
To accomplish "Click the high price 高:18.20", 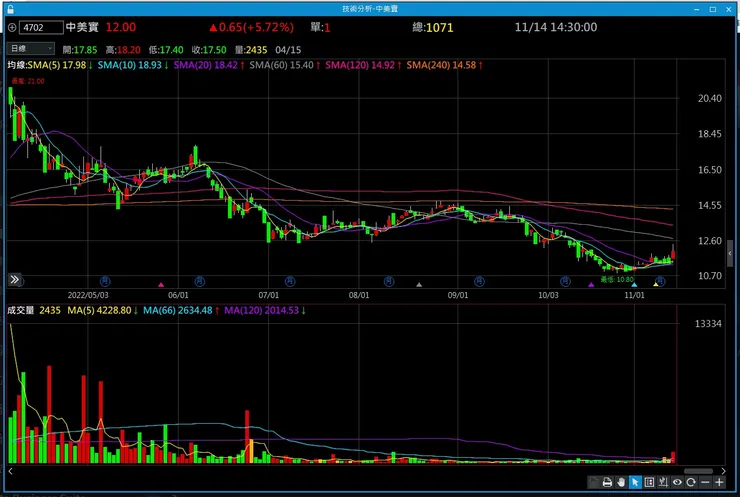I will pyautogui.click(x=123, y=50).
